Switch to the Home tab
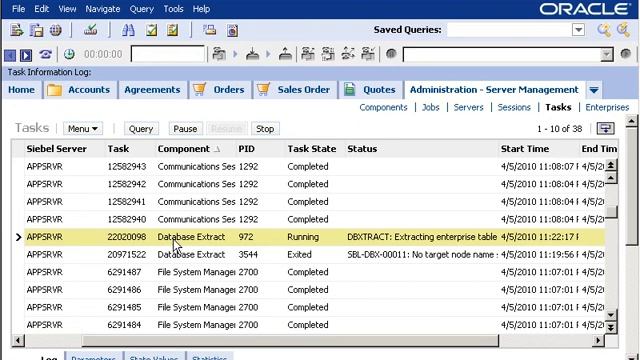Screen dimensions: 640x360 [x=22, y=90]
